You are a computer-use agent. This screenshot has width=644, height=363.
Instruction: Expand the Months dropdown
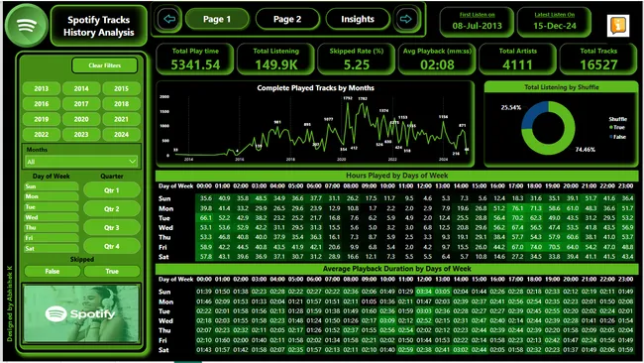(x=81, y=162)
